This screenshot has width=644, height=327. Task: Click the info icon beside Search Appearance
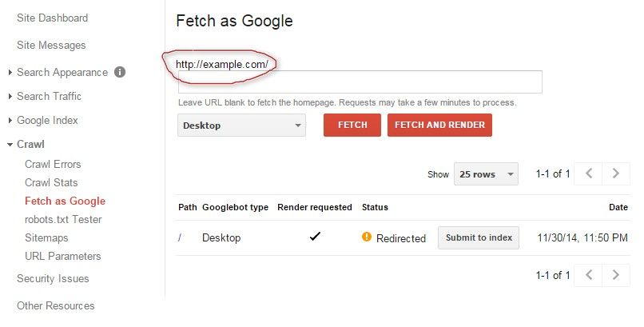click(x=120, y=72)
